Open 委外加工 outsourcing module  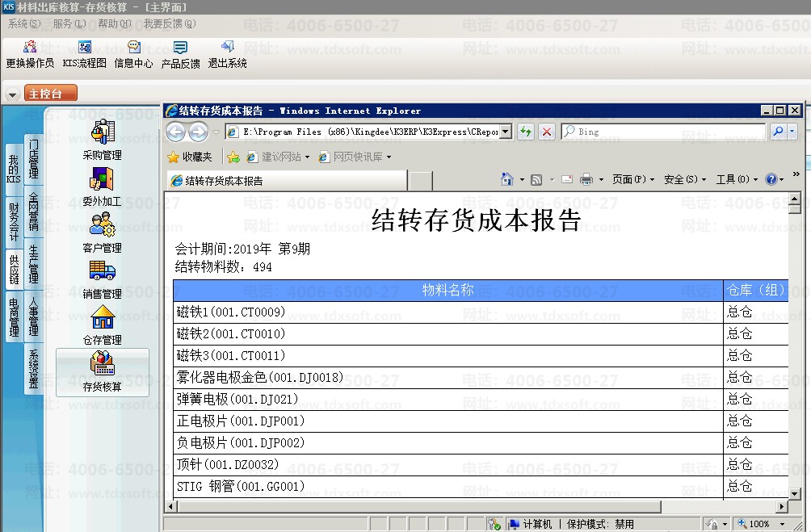pyautogui.click(x=103, y=186)
